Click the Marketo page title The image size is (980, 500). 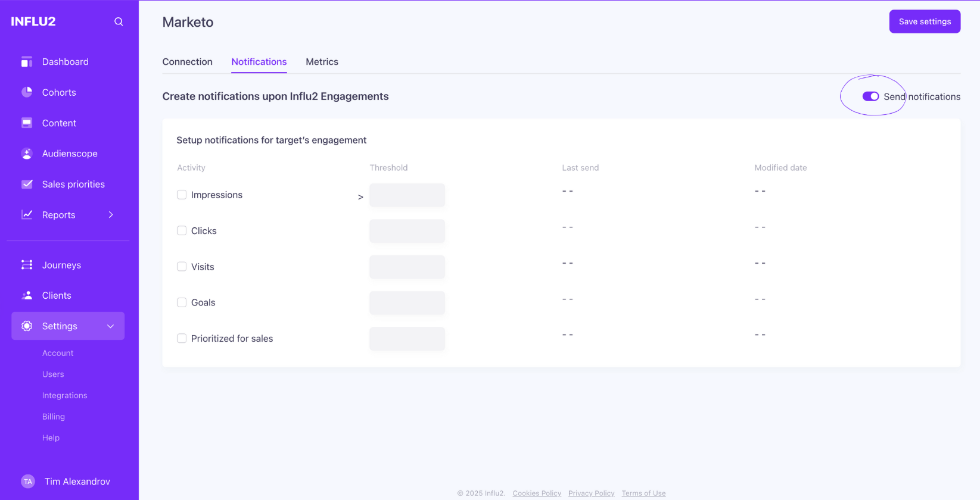tap(188, 22)
